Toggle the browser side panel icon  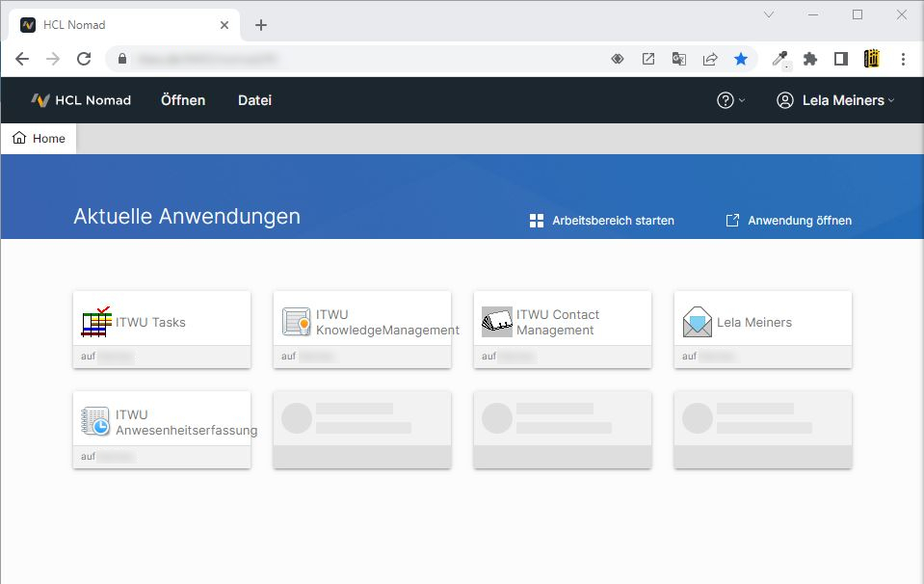click(x=841, y=59)
